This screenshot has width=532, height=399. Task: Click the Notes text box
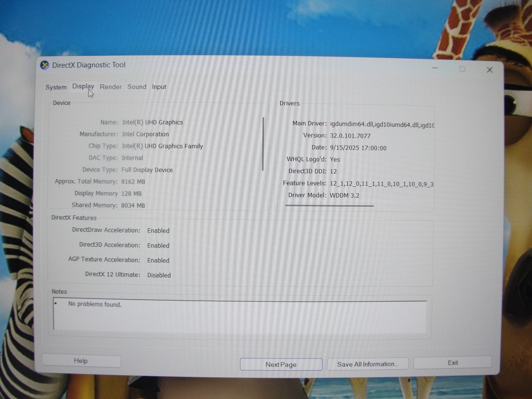pyautogui.click(x=240, y=315)
